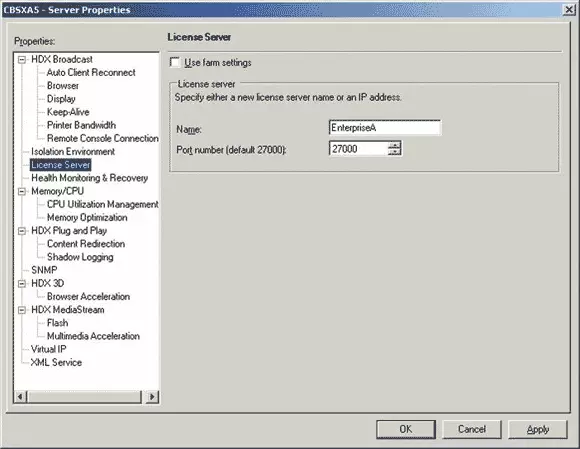Viewport: 580px width, 449px height.
Task: Collapse the HDX Plug and Play node
Action: click(x=22, y=231)
